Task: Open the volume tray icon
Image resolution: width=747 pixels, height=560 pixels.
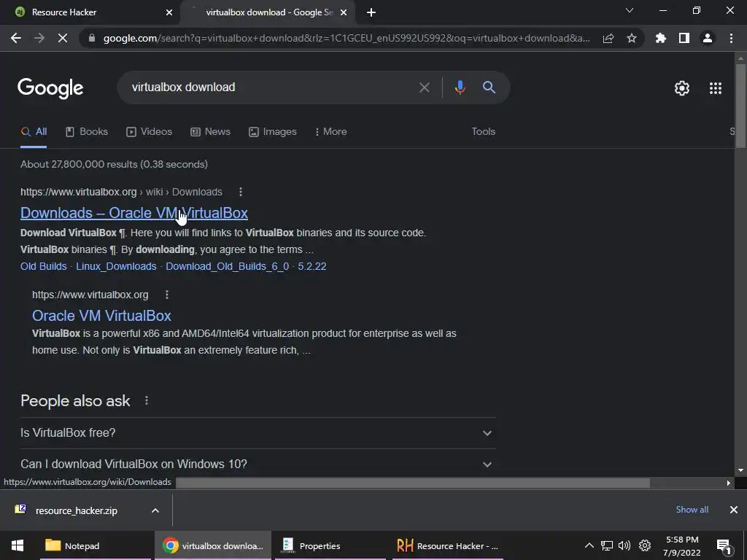Action: (x=624, y=545)
